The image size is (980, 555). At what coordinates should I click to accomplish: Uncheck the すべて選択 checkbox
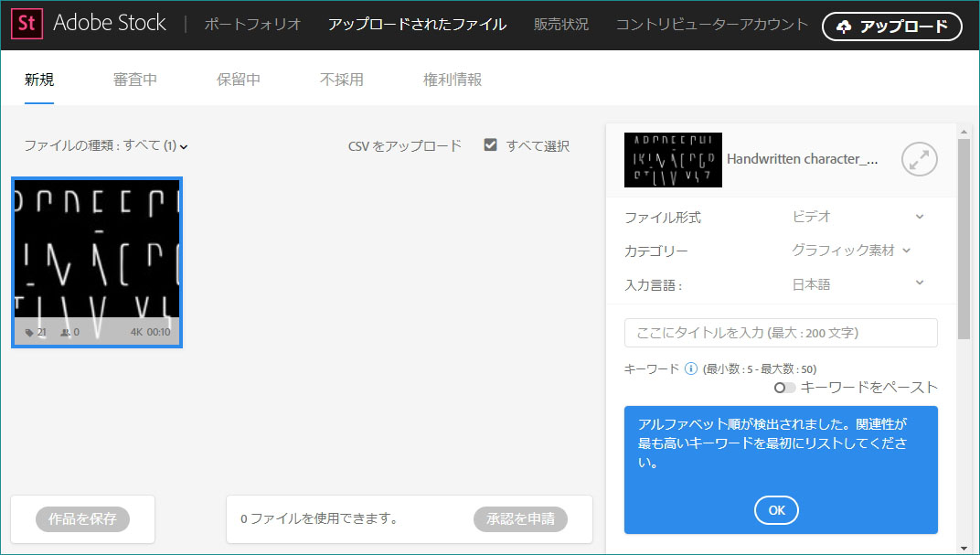pyautogui.click(x=491, y=144)
